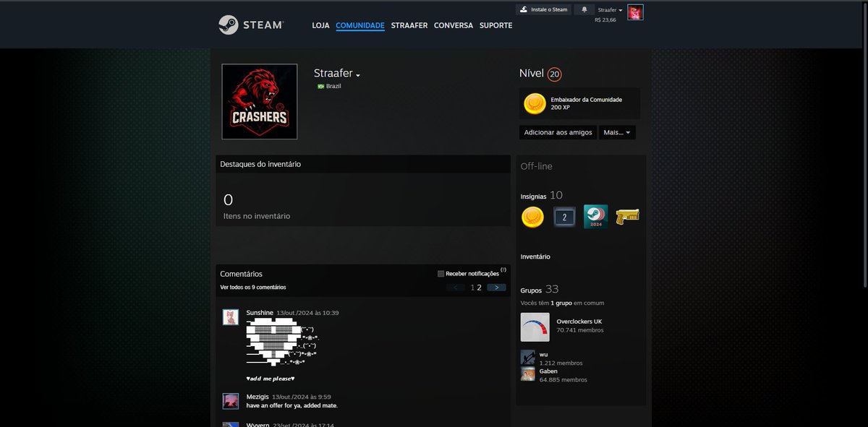Open Mezigis's commenter avatar
The image size is (868, 427).
[231, 402]
